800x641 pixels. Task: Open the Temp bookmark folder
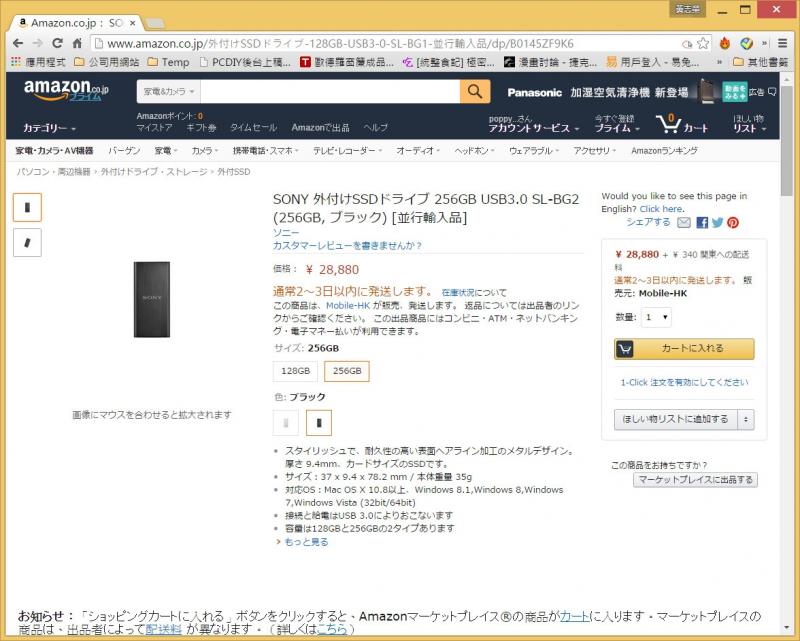[x=168, y=62]
